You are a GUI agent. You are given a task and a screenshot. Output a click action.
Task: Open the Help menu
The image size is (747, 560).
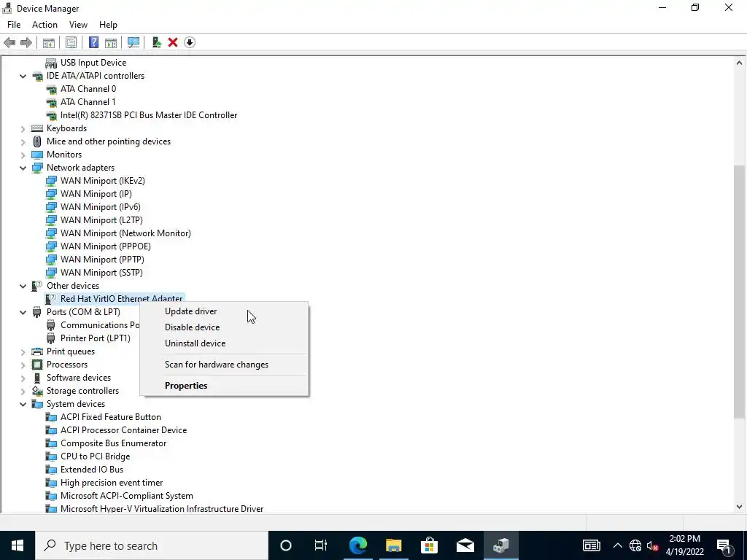(108, 25)
